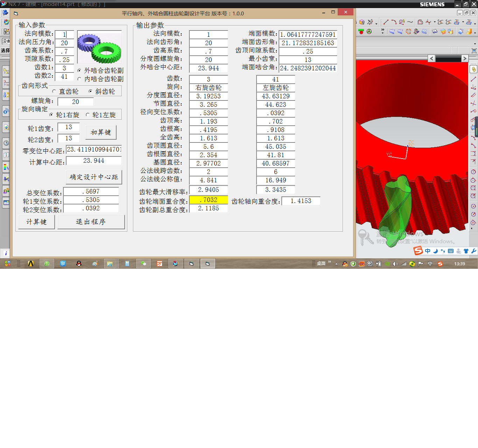478x448 pixels.
Task: Click yellow transverse contact ratio field .7032
Action: pos(209,200)
